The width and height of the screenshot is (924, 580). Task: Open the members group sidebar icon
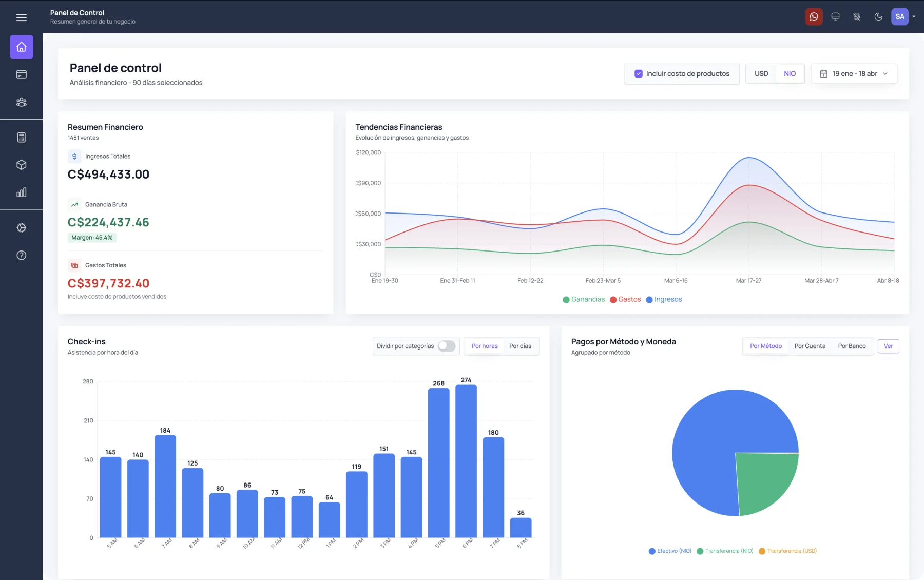coord(22,102)
